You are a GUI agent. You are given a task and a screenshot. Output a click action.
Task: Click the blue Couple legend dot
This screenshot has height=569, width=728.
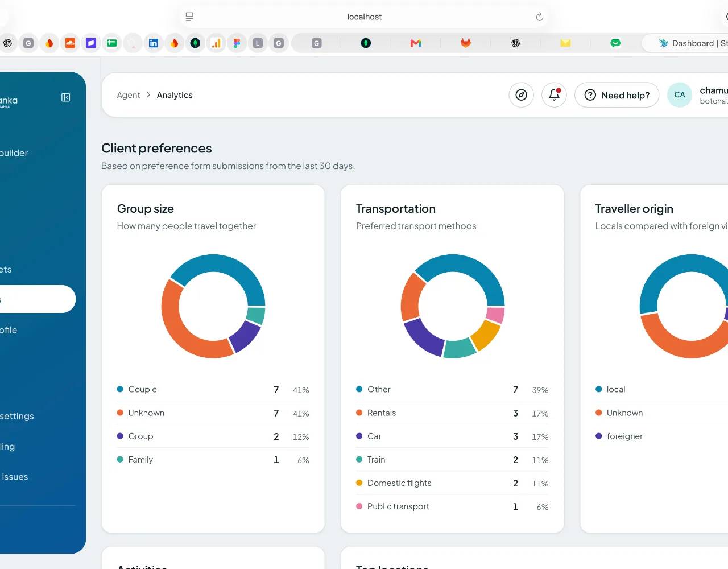point(120,389)
